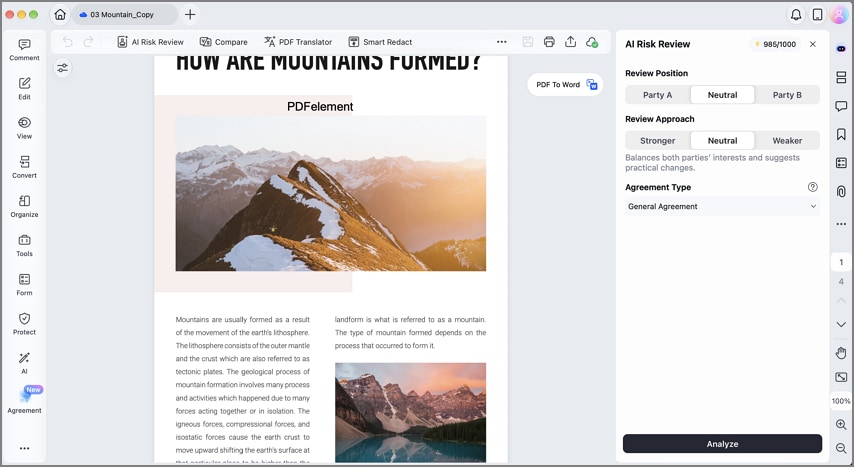Click the mountain lake photo
The width and height of the screenshot is (854, 467).
click(410, 413)
